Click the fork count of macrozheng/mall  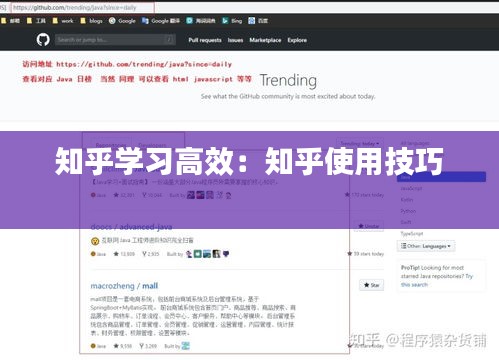pos(148,346)
